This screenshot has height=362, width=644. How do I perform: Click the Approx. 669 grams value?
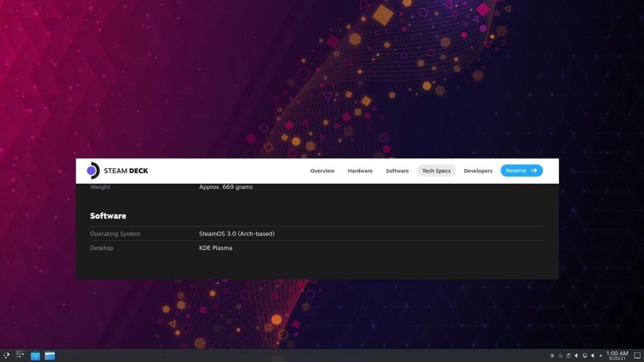pos(226,187)
